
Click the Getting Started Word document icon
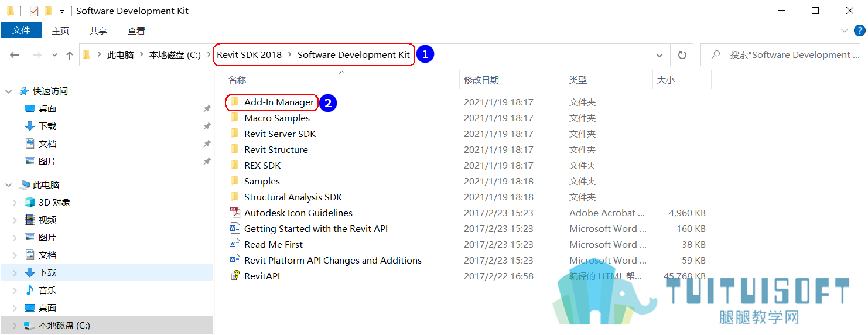[235, 228]
